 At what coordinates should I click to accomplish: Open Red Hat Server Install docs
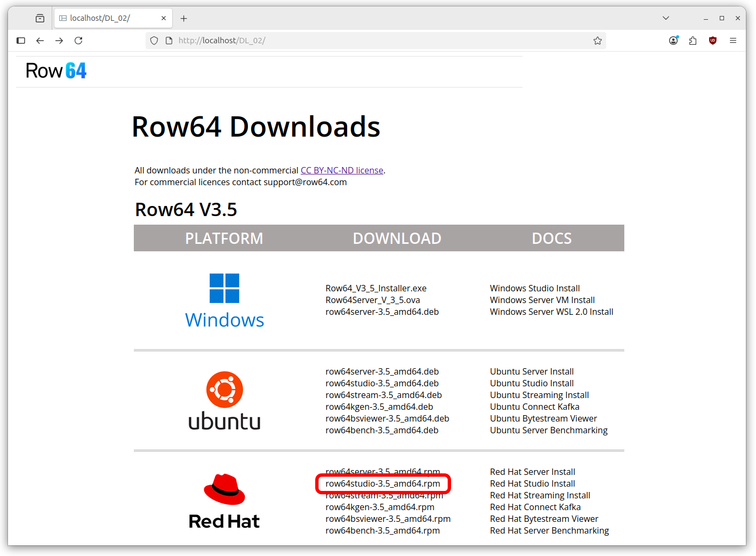tap(533, 472)
